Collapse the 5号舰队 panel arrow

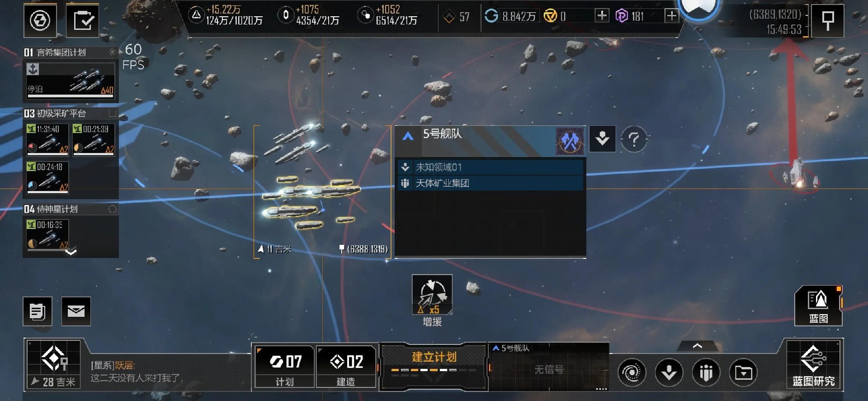click(x=408, y=136)
